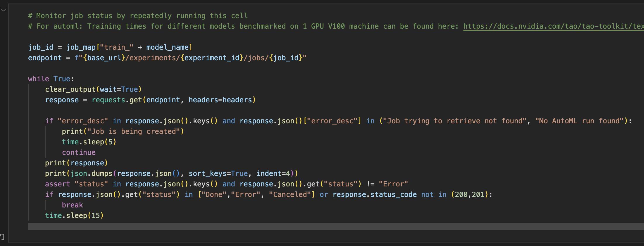Click the horizontal scrollbar below the code
The image size is (644, 246).
[x=336, y=227]
